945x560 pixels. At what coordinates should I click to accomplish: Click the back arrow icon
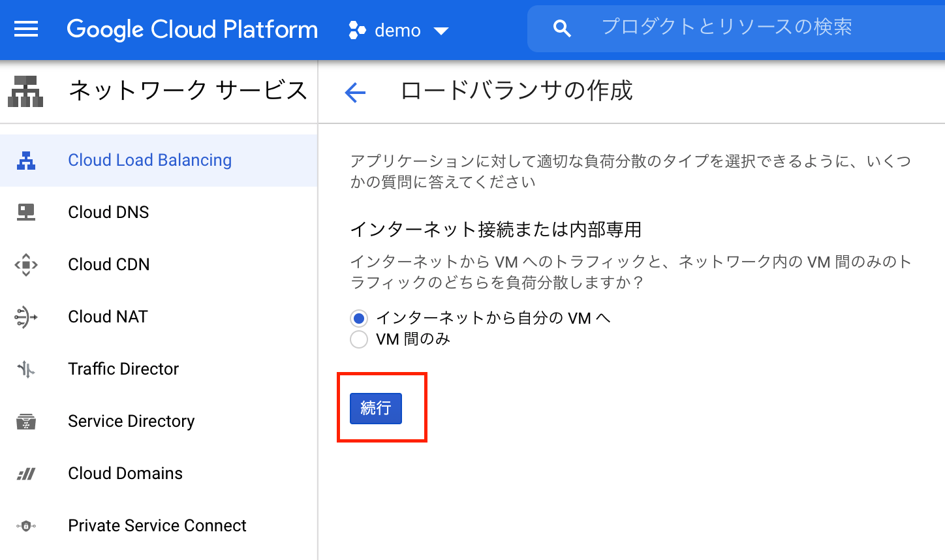tap(355, 92)
